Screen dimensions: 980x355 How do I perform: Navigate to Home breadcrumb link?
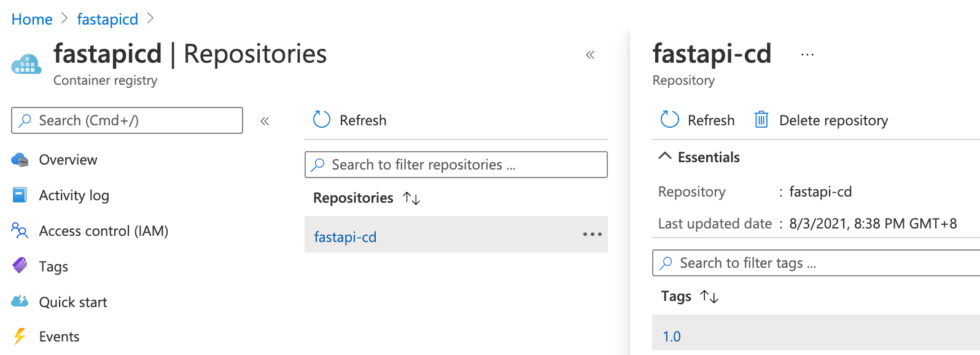(x=32, y=20)
